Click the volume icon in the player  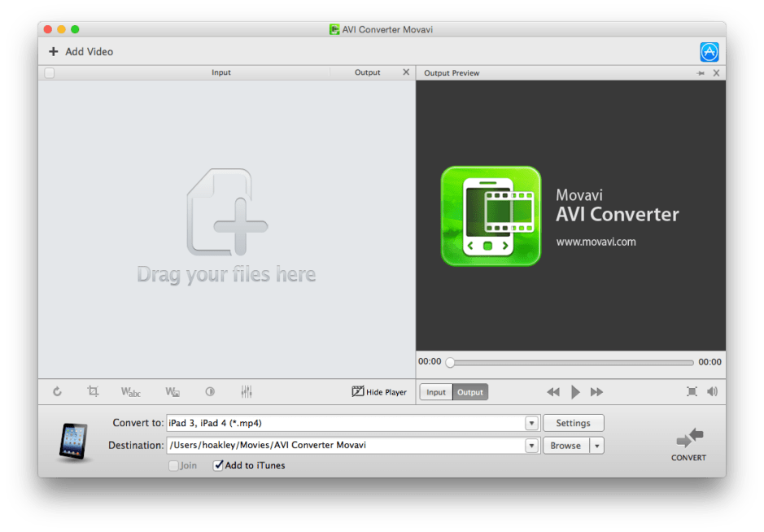point(712,391)
